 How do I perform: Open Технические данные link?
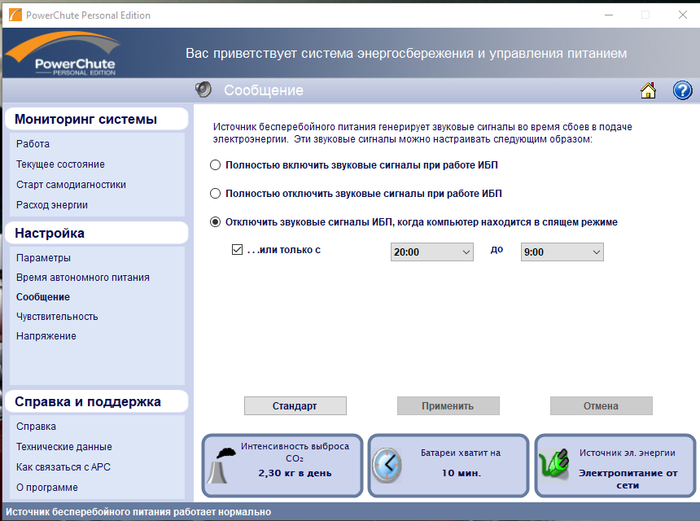pos(64,446)
